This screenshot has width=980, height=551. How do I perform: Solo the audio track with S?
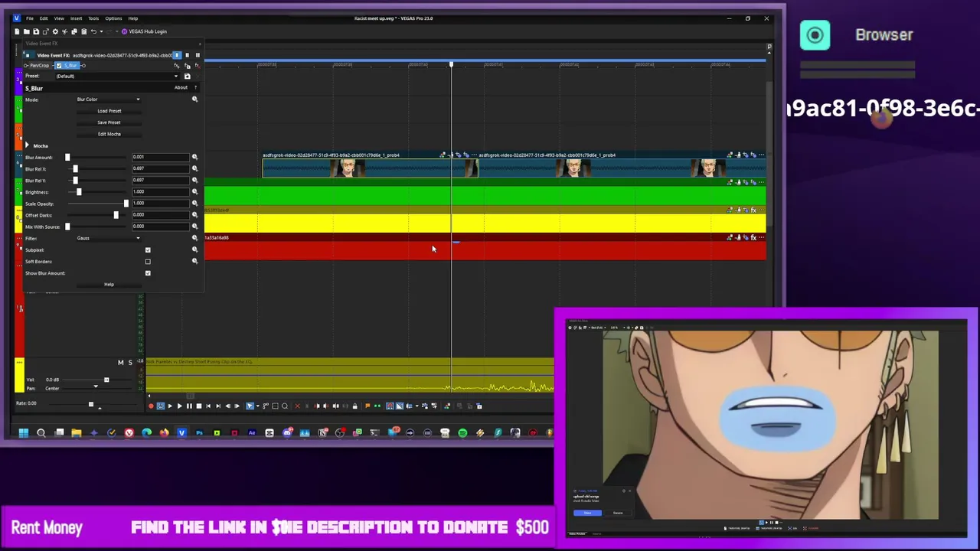129,362
